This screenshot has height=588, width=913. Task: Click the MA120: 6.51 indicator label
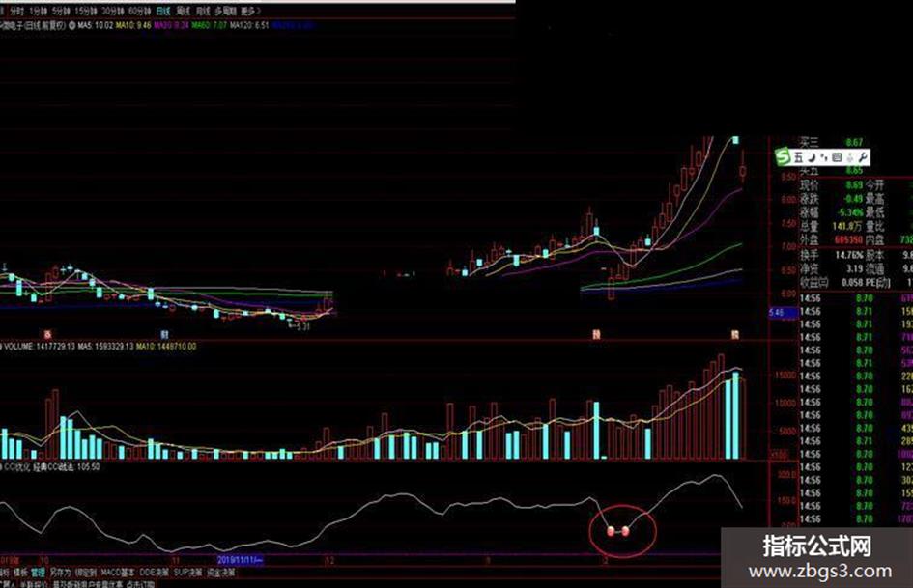[250, 26]
